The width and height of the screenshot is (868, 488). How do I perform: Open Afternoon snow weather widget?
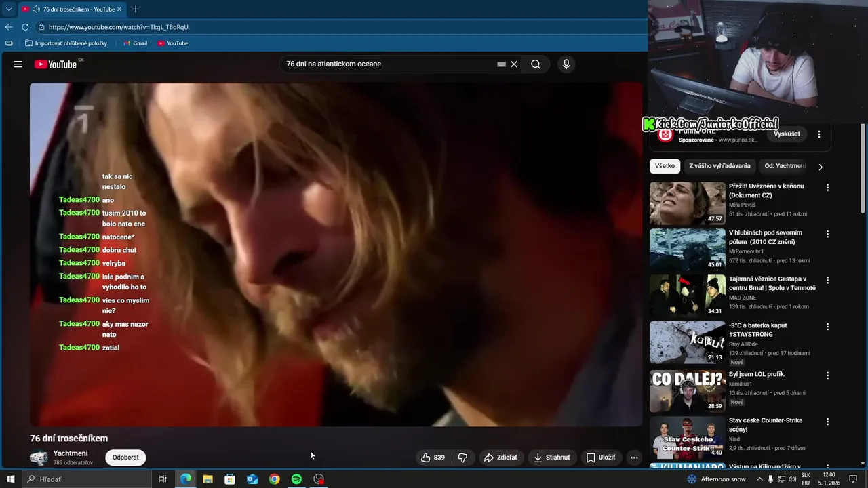coord(716,479)
